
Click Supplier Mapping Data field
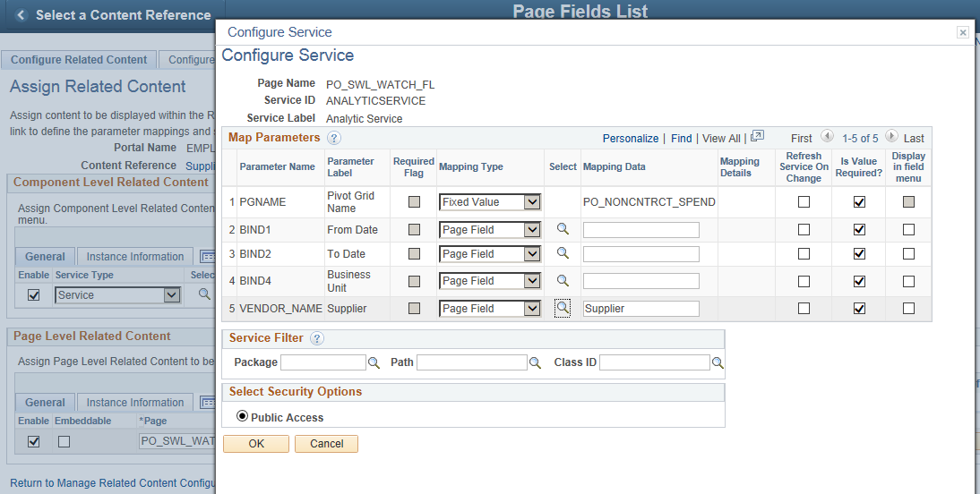641,309
